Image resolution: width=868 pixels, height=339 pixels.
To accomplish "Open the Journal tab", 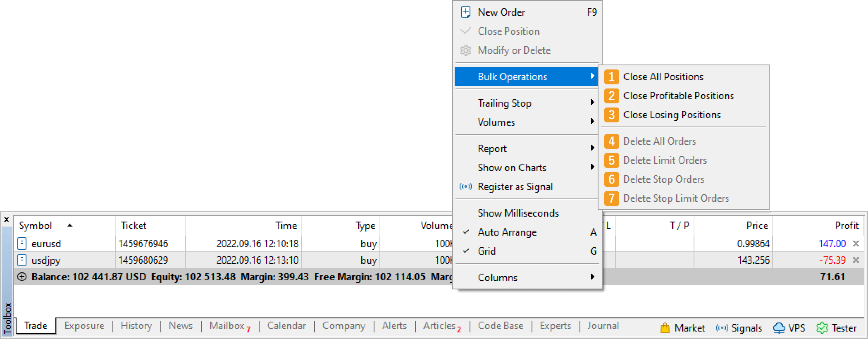I will point(603,326).
